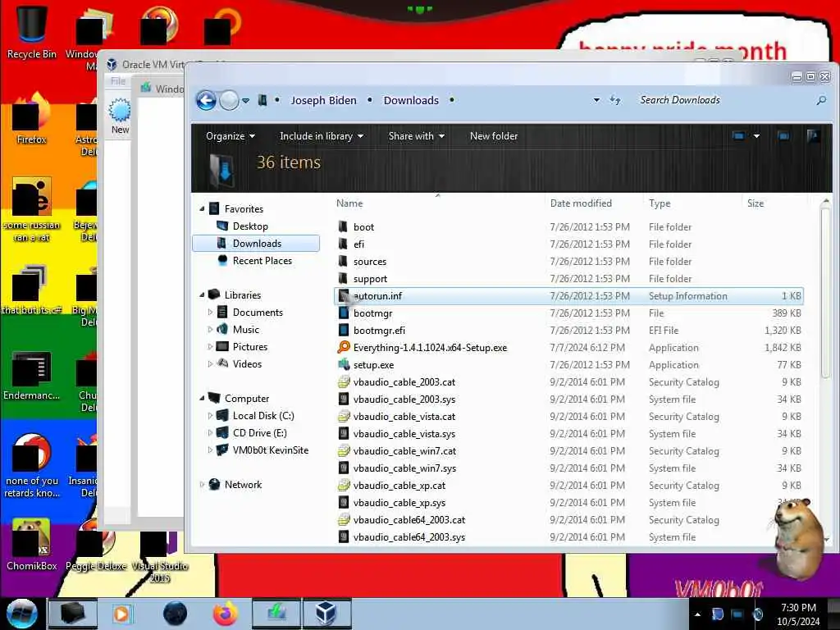Select the file named vbaudio_cable_win7.cat

pyautogui.click(x=404, y=451)
